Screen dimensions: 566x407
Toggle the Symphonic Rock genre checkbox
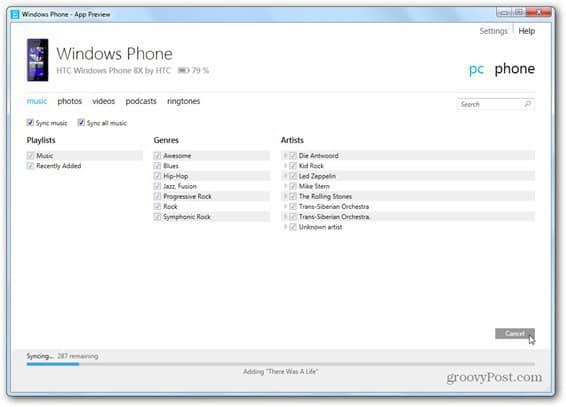click(x=157, y=216)
